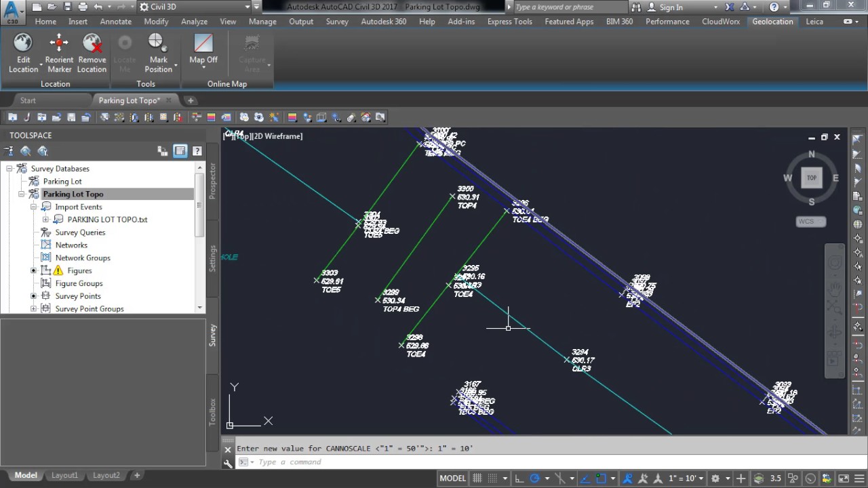Image resolution: width=868 pixels, height=488 pixels.
Task: Click the Toolspace panorama view icon
Action: coord(180,151)
